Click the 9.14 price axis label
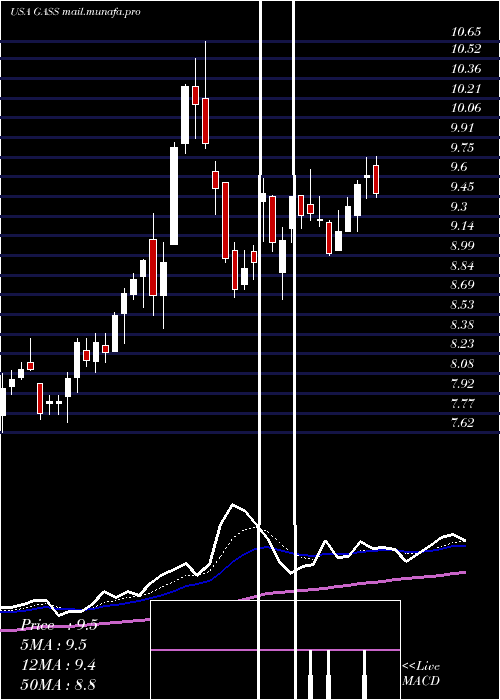Viewport: 500px width, 700px height. 462,226
